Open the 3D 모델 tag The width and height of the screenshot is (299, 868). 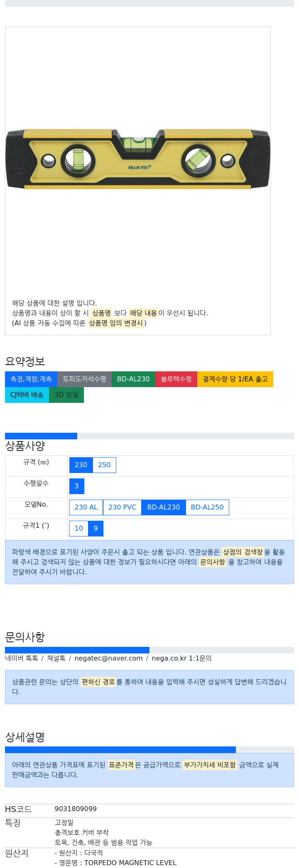click(x=66, y=395)
